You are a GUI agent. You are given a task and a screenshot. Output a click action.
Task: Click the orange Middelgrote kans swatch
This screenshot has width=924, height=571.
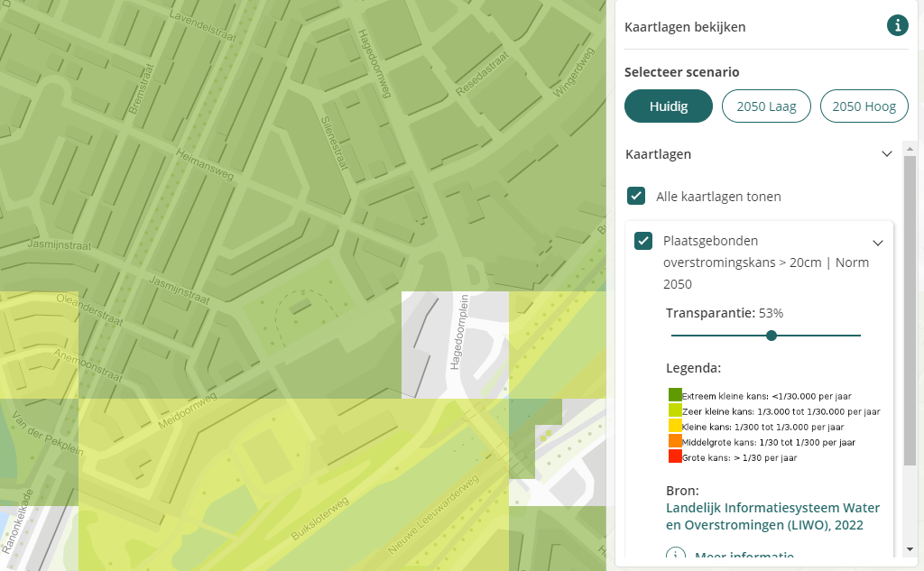pos(675,441)
